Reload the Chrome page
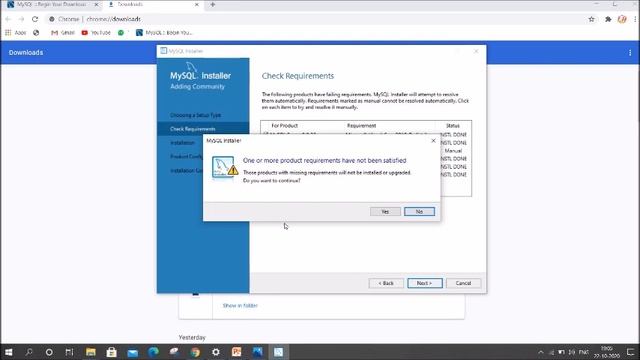The height and width of the screenshot is (360, 640). pos(35,19)
